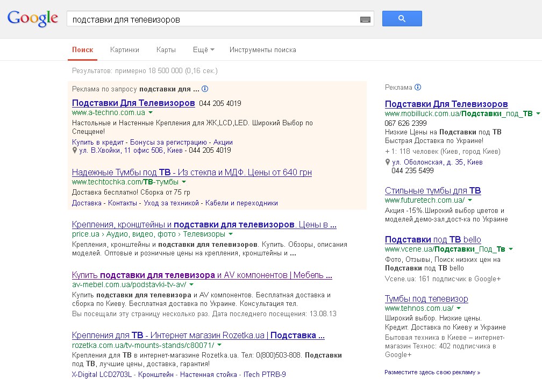Click the 'Кабели и переходники' sitelink
The height and width of the screenshot is (392, 542).
point(241,203)
